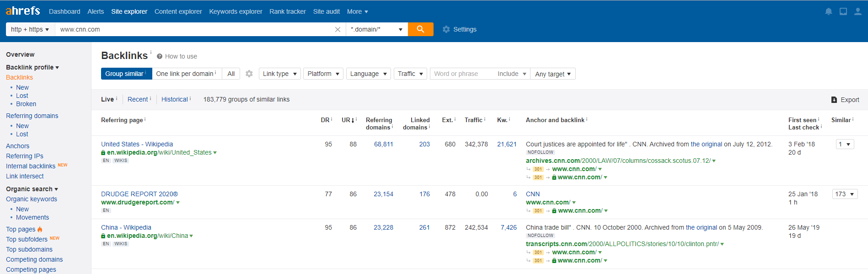Switch to the Historical tab

pyautogui.click(x=175, y=99)
